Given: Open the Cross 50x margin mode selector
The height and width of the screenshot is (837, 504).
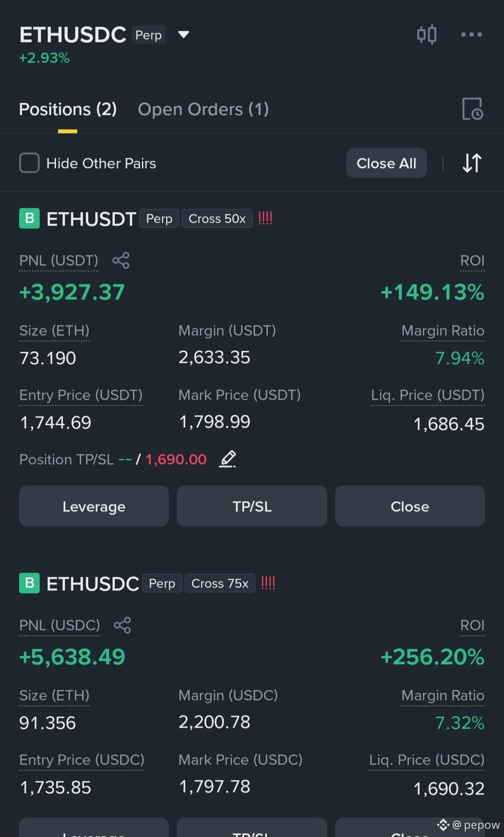Looking at the screenshot, I should (217, 219).
